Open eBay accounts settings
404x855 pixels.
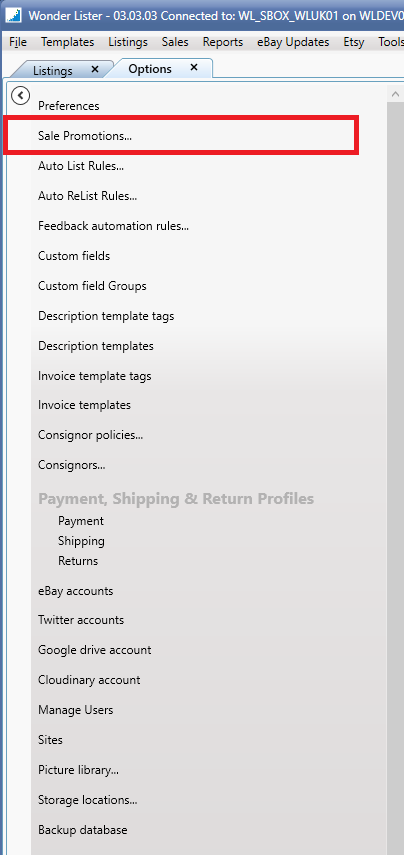(x=76, y=591)
